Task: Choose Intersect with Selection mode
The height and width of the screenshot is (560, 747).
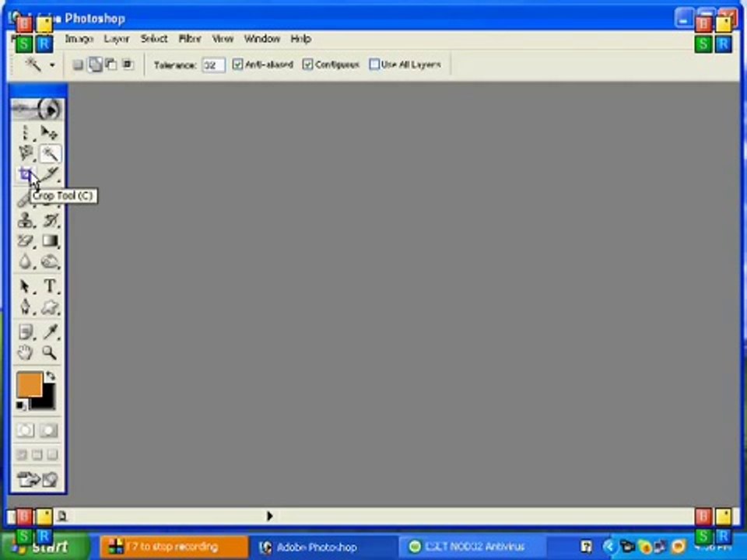Action: click(x=127, y=65)
